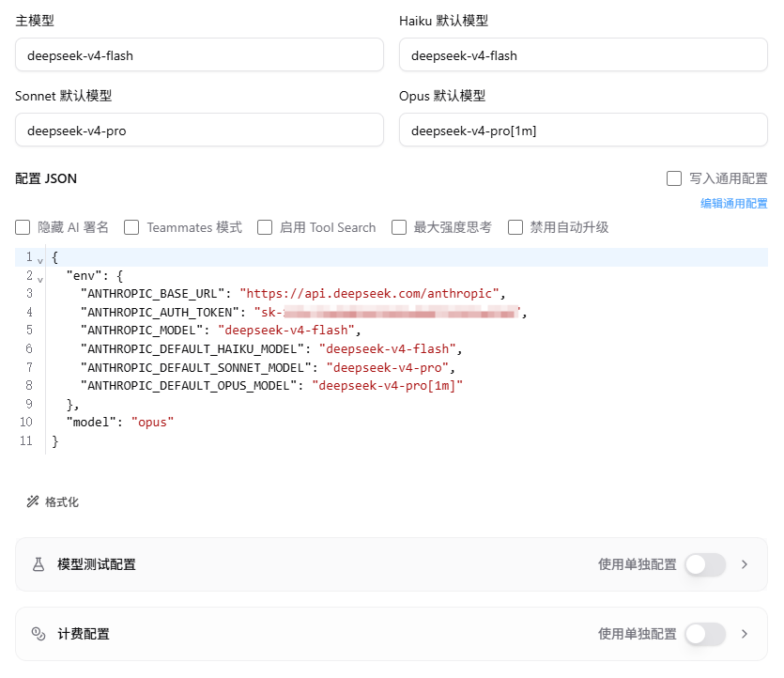Click the ANTHROPIC_DEFAULT_SONNET_MODEL line
784x678 pixels.
pos(268,368)
